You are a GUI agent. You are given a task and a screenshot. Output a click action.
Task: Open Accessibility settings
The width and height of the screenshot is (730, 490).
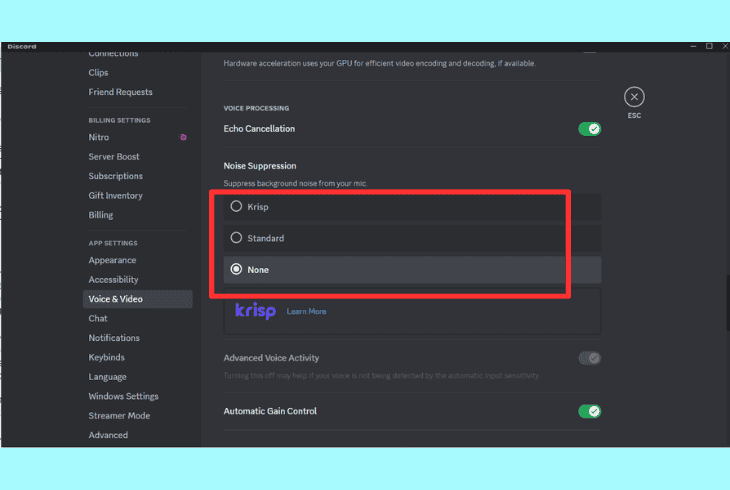coord(113,280)
